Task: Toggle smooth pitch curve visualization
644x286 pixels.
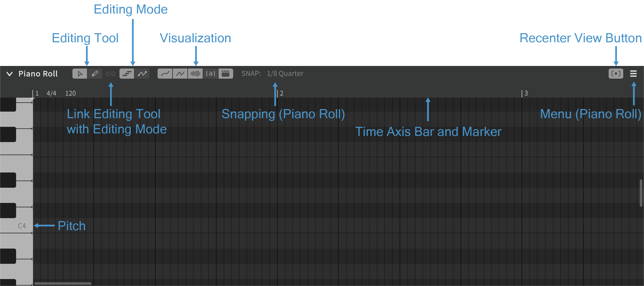Action: pos(165,74)
